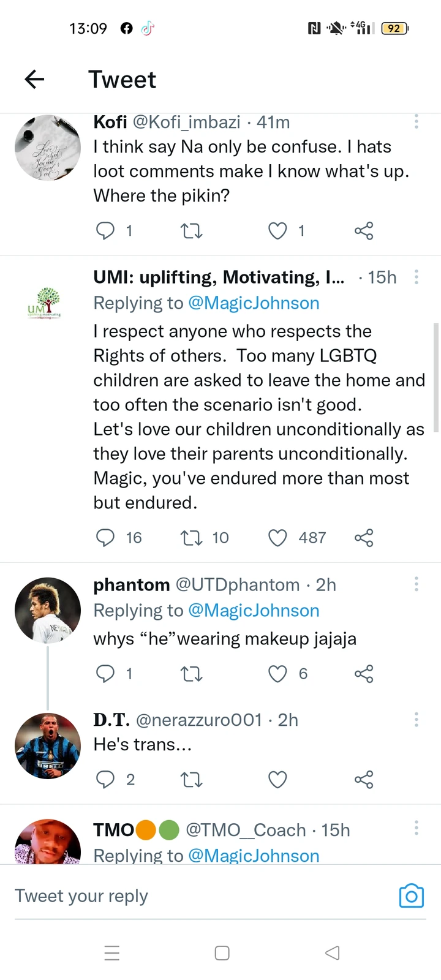Like the UMI tweet with 487 likes
441x980 pixels.
(x=277, y=538)
